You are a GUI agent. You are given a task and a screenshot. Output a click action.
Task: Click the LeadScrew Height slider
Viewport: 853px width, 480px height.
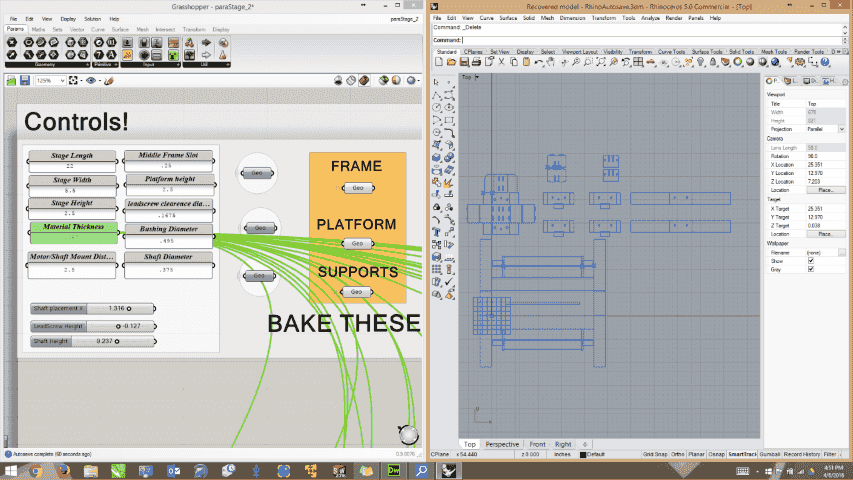pyautogui.click(x=92, y=326)
